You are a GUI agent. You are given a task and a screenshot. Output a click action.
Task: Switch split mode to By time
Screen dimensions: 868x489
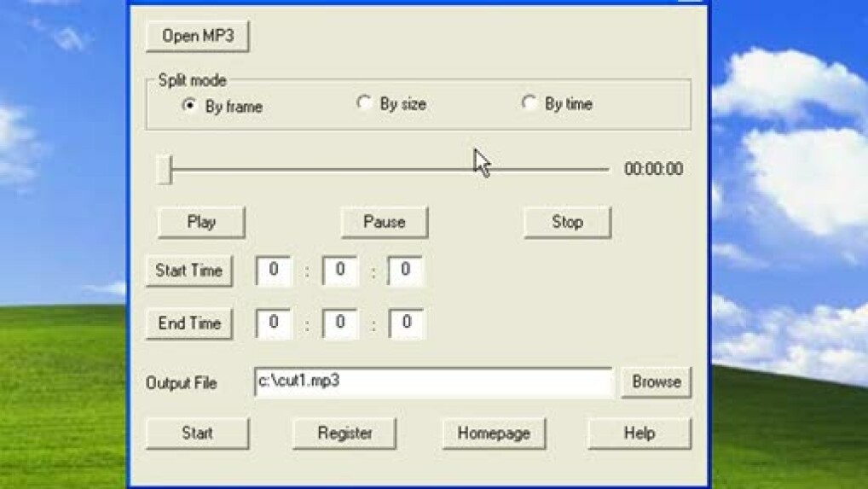pos(529,103)
